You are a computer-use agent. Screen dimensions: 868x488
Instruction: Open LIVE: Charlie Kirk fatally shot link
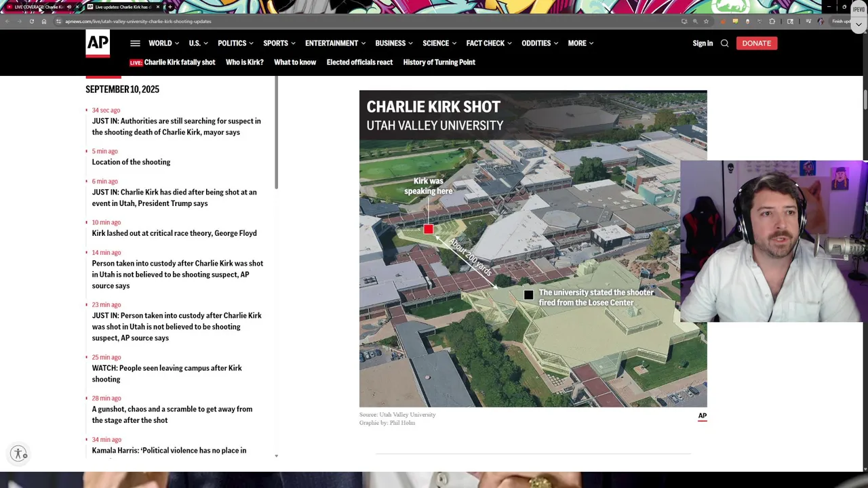coord(172,62)
